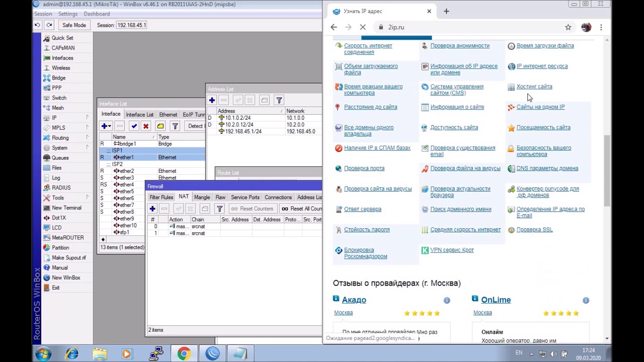Click the plus add icon in Firewall window
The width and height of the screenshot is (644, 362).
coord(152,209)
